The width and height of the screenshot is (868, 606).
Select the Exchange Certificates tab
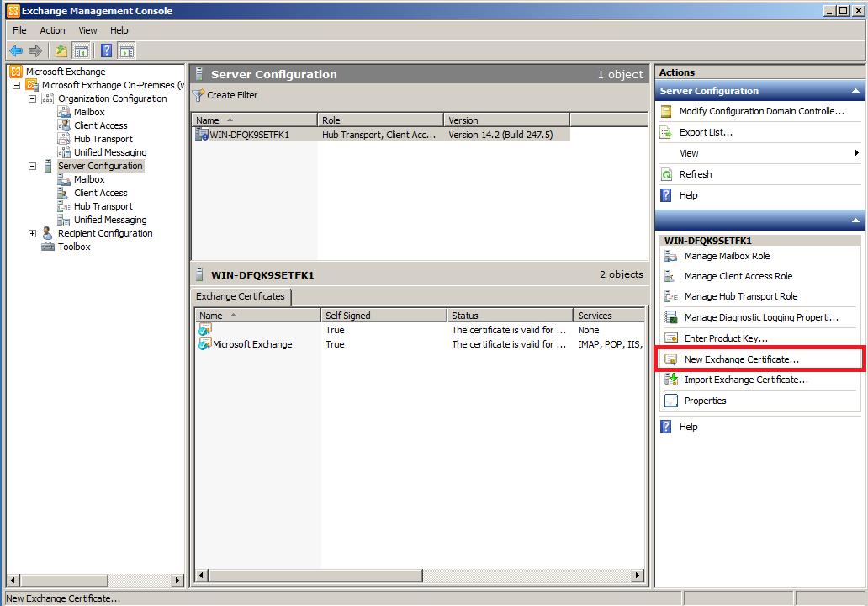tap(241, 296)
